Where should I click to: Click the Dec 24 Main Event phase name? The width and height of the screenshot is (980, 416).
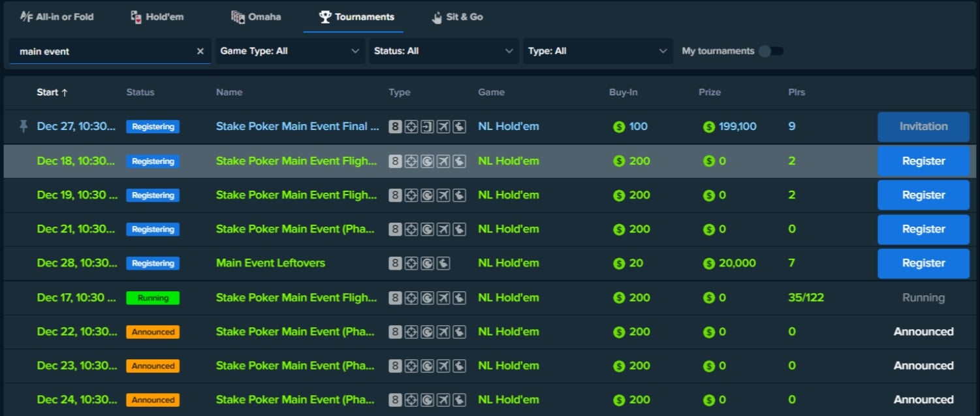(x=295, y=400)
